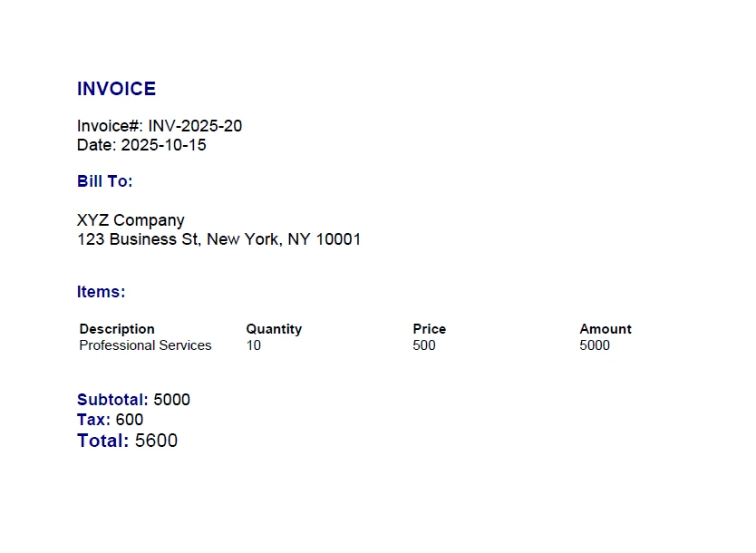Click the Subtotal label

point(112,400)
